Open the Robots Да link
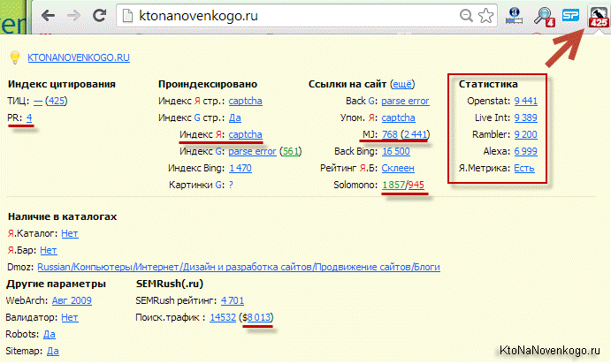 (50, 335)
